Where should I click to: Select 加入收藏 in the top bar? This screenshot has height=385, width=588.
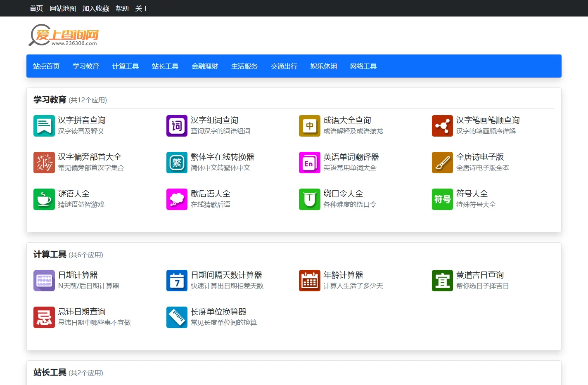coord(96,8)
